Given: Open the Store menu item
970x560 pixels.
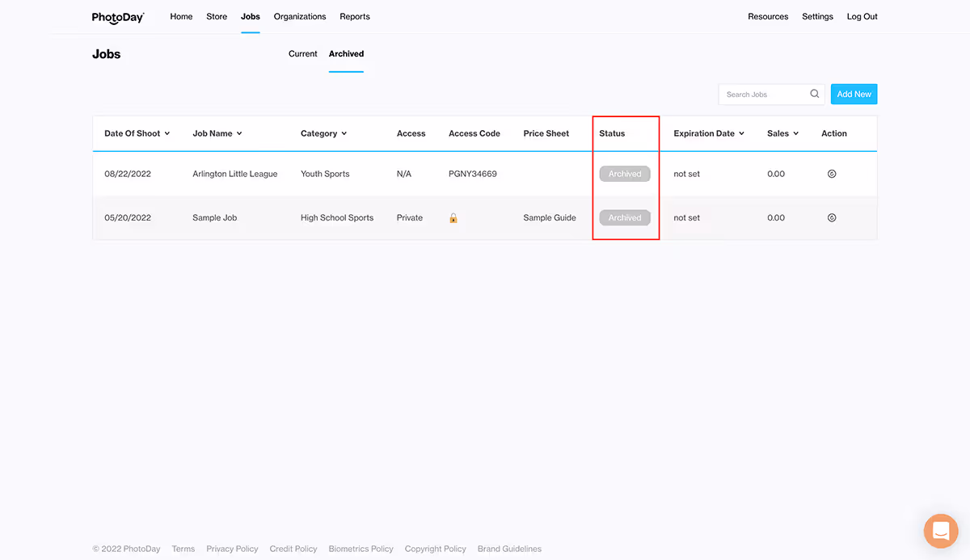Looking at the screenshot, I should pos(217,16).
